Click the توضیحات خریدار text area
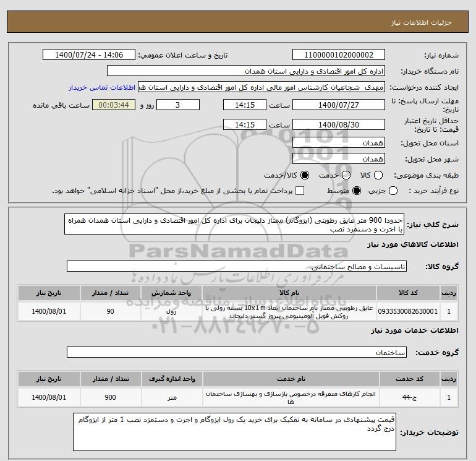Viewport: 476px width, 461px height. [x=234, y=431]
